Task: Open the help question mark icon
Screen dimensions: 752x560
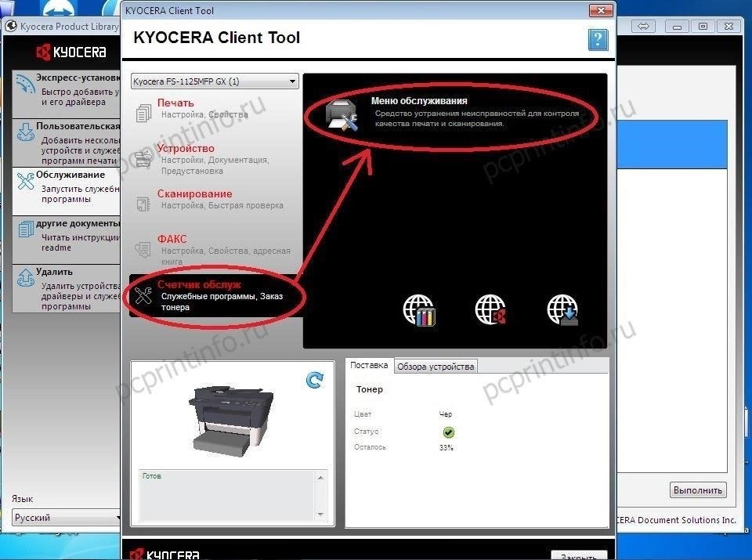Action: [598, 39]
